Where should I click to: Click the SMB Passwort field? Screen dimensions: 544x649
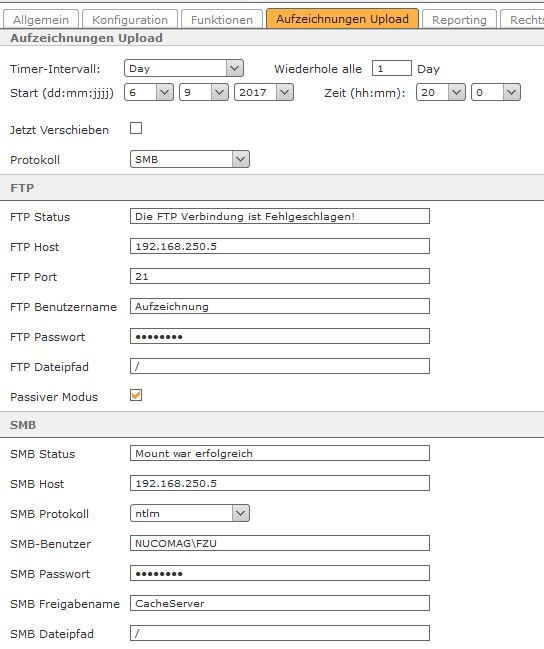coord(280,573)
